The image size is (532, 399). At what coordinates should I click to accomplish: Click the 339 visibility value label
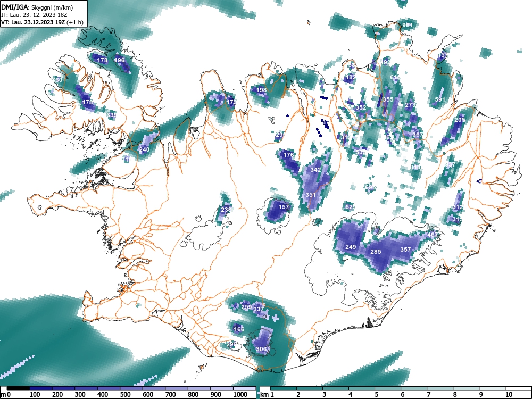point(112,115)
